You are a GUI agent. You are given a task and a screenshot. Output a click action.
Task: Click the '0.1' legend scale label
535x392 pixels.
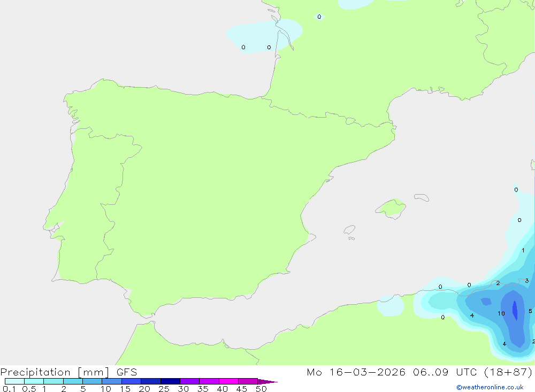point(9,389)
